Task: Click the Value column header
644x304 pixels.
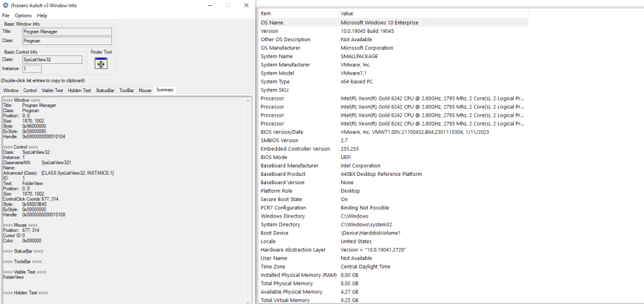Action: click(x=433, y=14)
